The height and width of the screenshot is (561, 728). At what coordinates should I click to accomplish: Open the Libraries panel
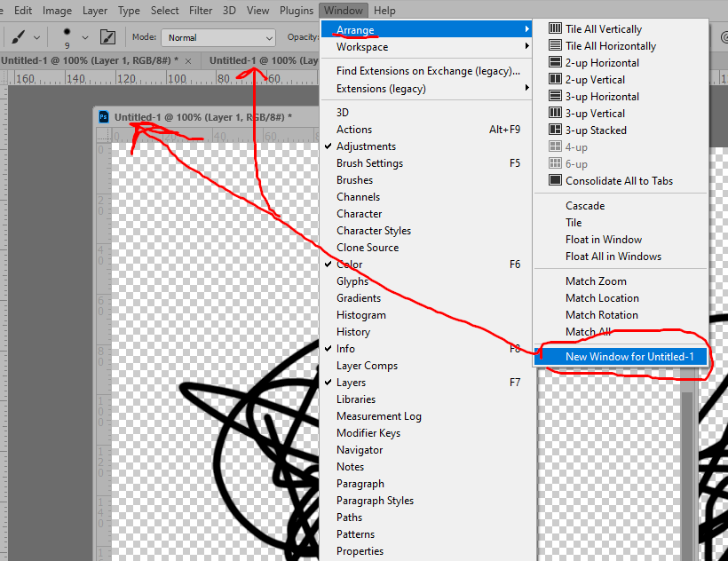click(426, 399)
